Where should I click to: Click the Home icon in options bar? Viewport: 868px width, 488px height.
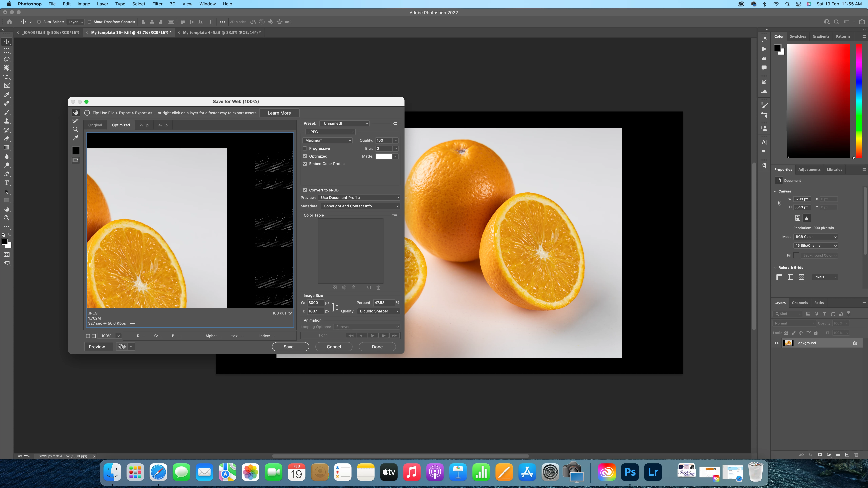pos(9,22)
